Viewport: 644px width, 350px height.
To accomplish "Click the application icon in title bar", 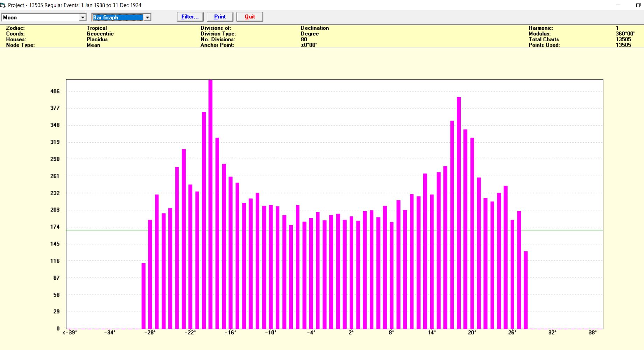I will coord(3,5).
